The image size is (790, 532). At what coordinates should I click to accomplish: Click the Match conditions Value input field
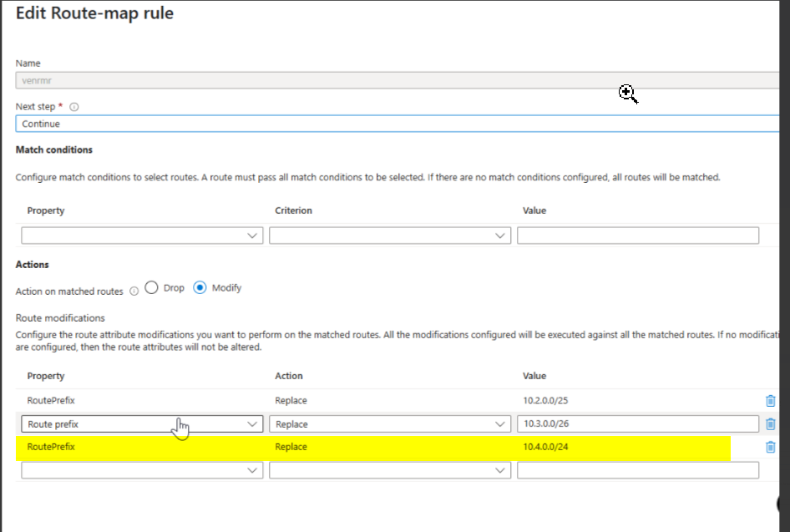click(638, 236)
